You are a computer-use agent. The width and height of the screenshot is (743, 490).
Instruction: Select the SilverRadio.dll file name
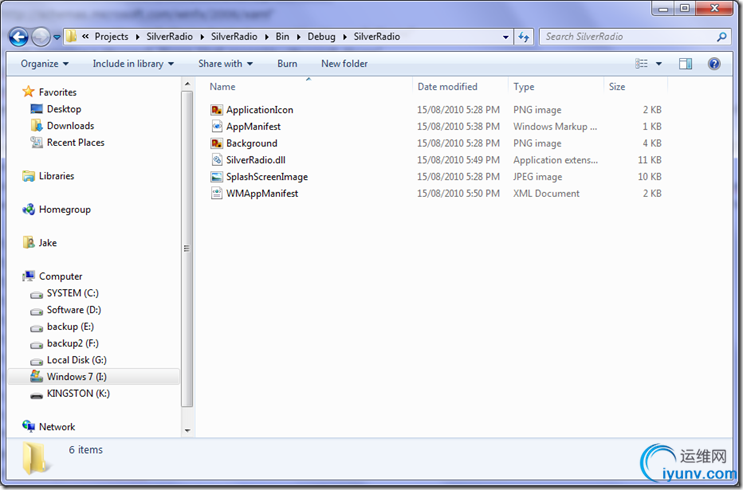pyautogui.click(x=256, y=160)
